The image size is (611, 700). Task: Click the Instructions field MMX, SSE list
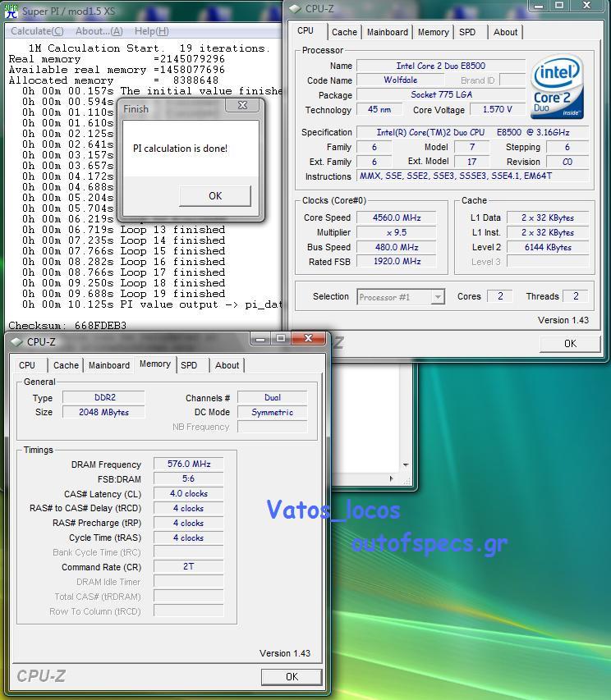click(472, 176)
